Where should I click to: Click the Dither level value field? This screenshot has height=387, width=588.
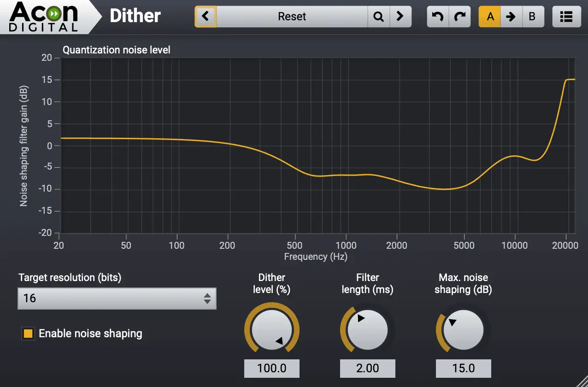click(x=271, y=368)
